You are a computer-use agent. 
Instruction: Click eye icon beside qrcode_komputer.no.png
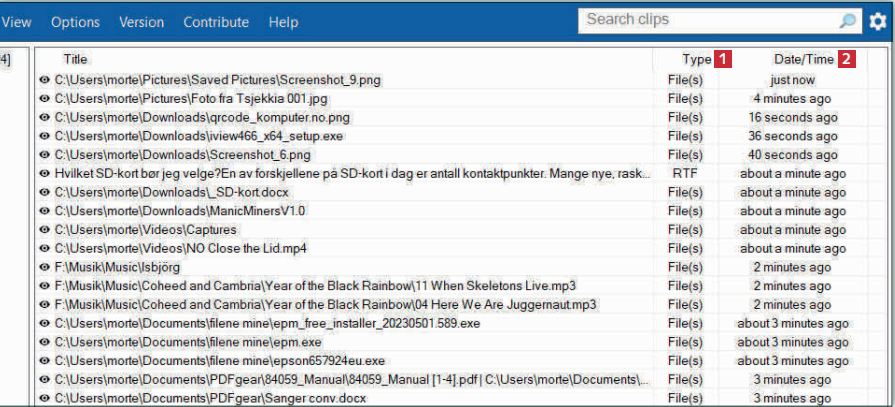44,117
